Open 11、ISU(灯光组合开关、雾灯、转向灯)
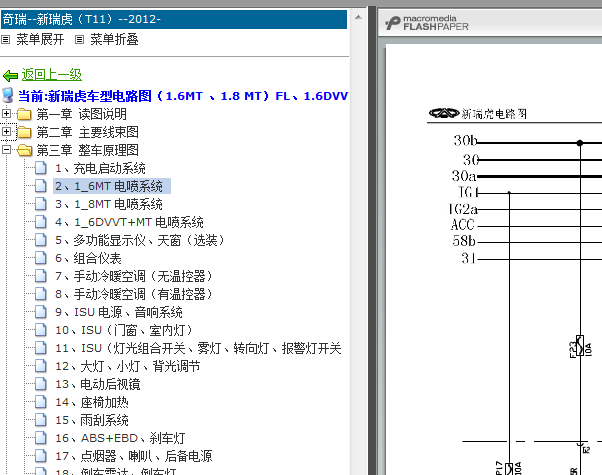Screen dimensions: 602x475 (198, 348)
